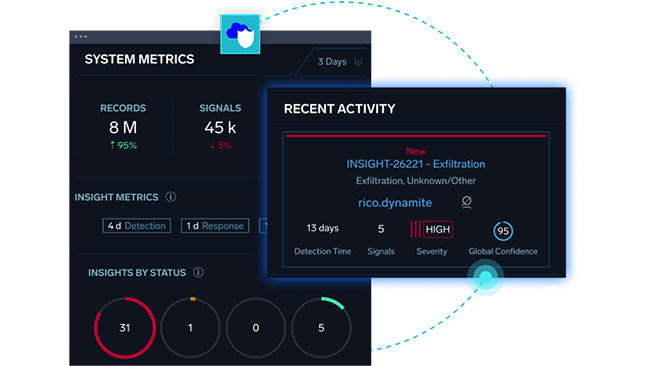652x366 pixels.
Task: Click the cloud shield logo icon
Action: click(x=240, y=34)
